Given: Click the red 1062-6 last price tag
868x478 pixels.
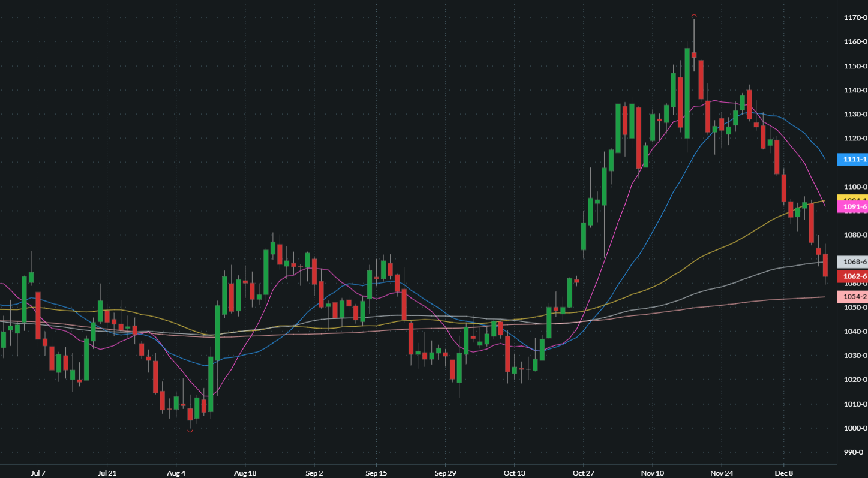Looking at the screenshot, I should click(x=855, y=276).
